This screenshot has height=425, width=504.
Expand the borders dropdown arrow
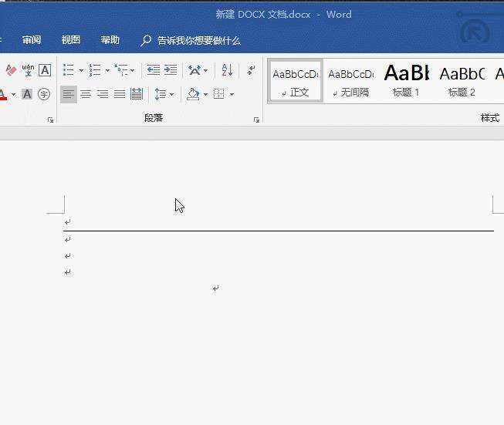[232, 94]
